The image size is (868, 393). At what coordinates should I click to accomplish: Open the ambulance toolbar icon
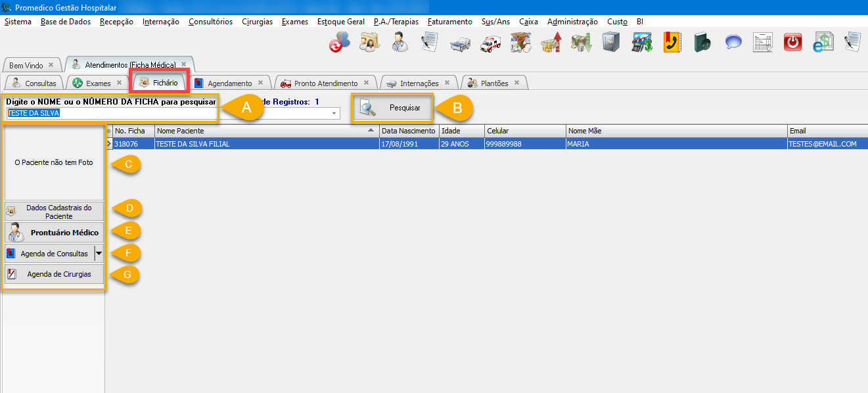coord(491,43)
